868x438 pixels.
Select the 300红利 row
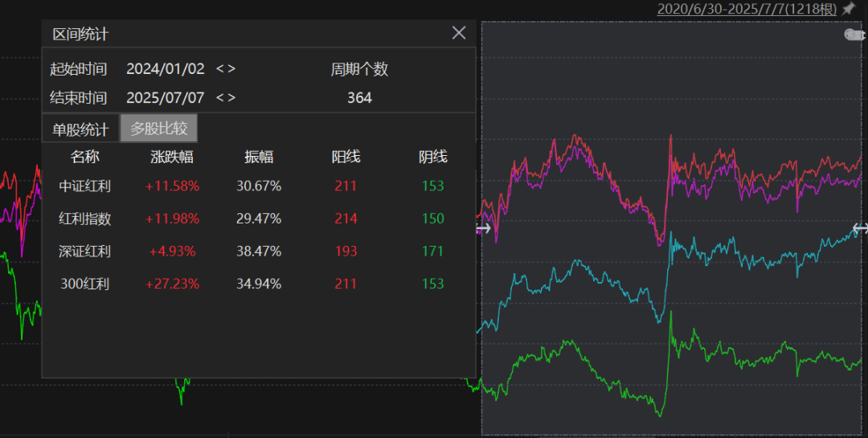pos(259,284)
